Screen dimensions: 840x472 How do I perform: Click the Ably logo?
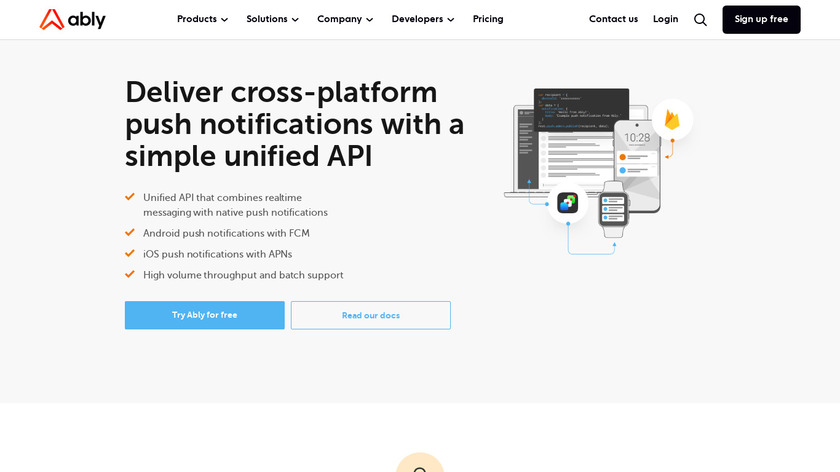[72, 19]
